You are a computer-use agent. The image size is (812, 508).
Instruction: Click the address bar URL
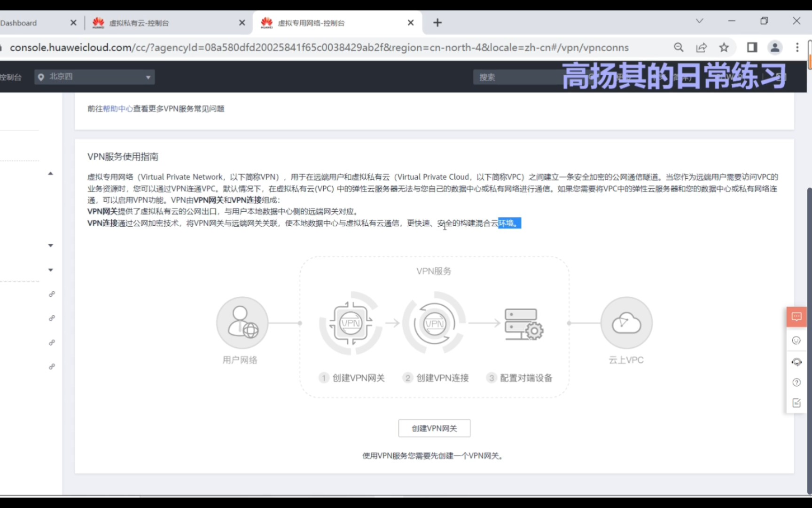click(320, 48)
